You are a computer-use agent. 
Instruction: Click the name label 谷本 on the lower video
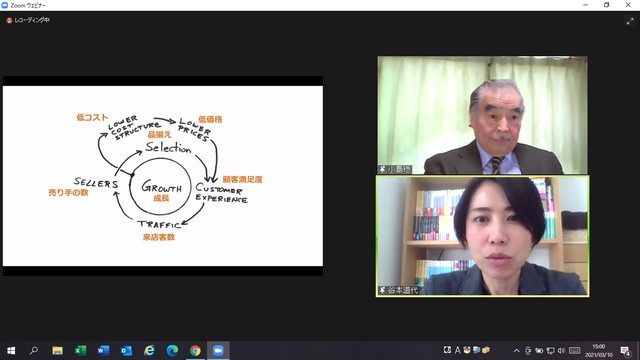point(403,290)
